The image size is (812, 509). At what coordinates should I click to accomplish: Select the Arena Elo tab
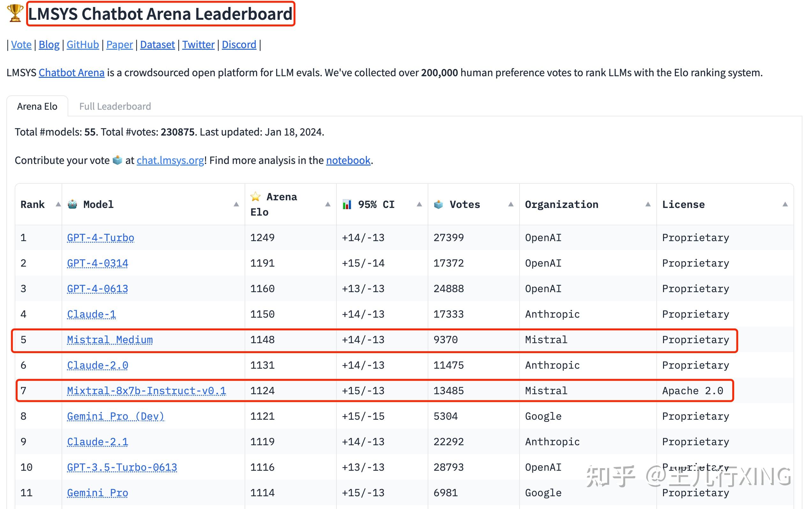coord(37,107)
